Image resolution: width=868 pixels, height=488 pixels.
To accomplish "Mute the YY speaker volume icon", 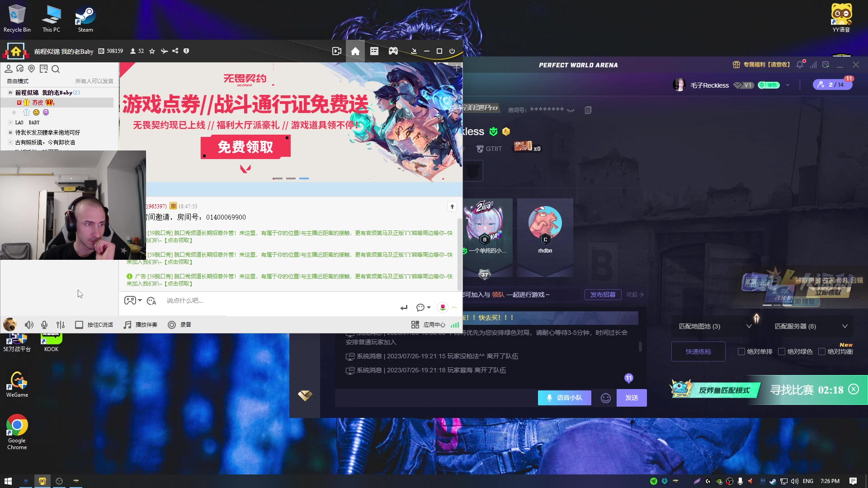I will pos(29,325).
